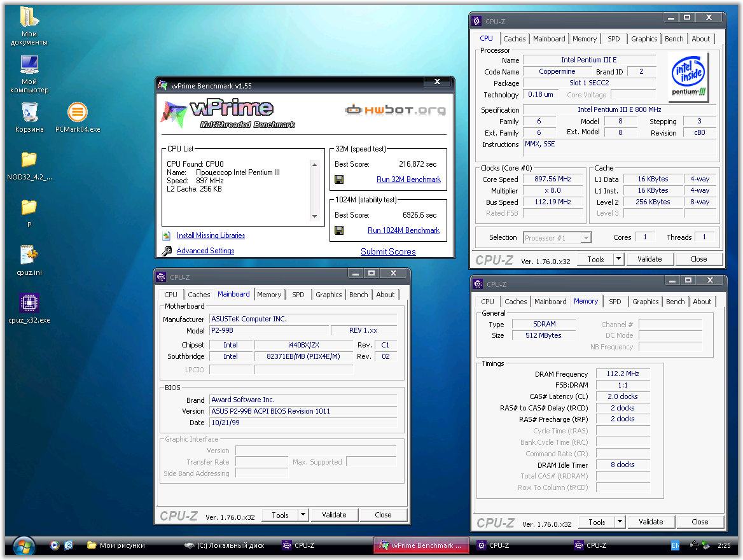Click memory size value 512 MBytes
743x560 pixels.
543,335
